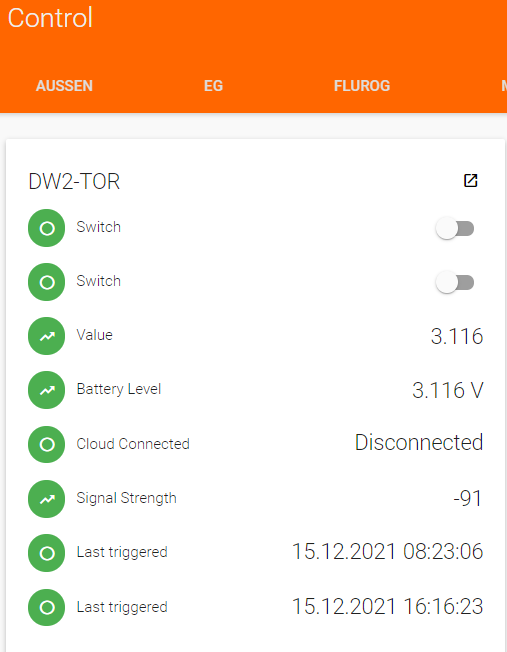Viewport: 507px width, 652px height.
Task: Click the Value reading 3.116
Action: (x=457, y=336)
